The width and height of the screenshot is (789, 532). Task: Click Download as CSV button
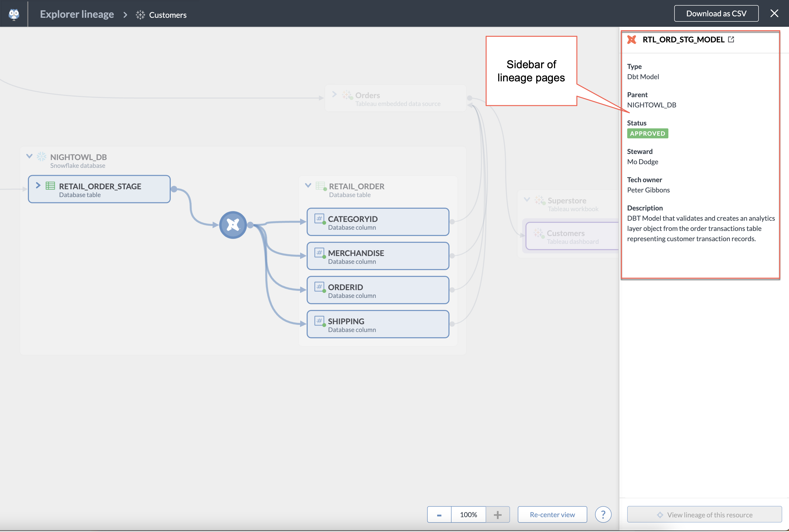click(x=716, y=14)
